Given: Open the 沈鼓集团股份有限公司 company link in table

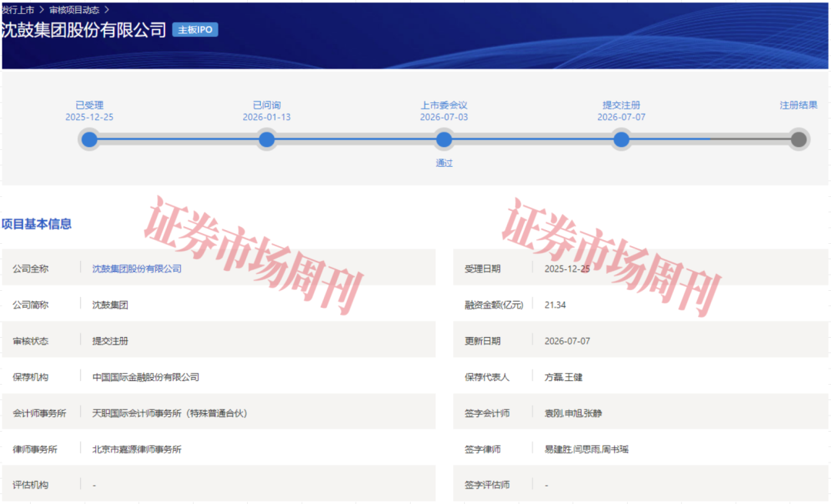Looking at the screenshot, I should click(x=137, y=269).
